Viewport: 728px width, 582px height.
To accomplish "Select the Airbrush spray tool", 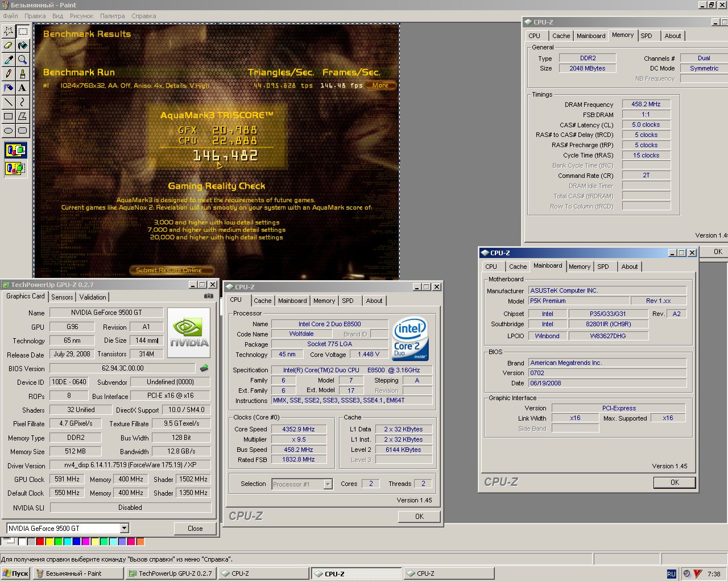I will [x=9, y=88].
